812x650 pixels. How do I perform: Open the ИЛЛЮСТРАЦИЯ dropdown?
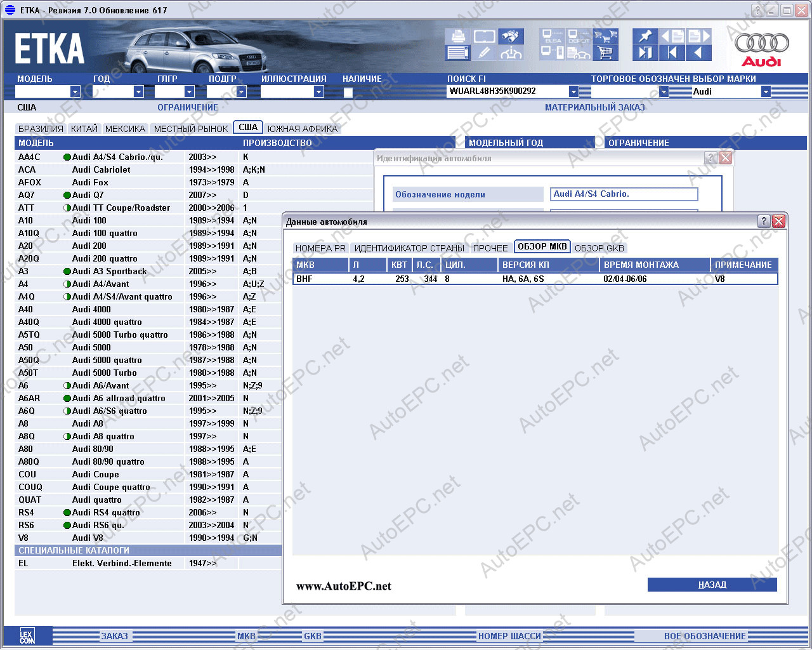click(318, 91)
